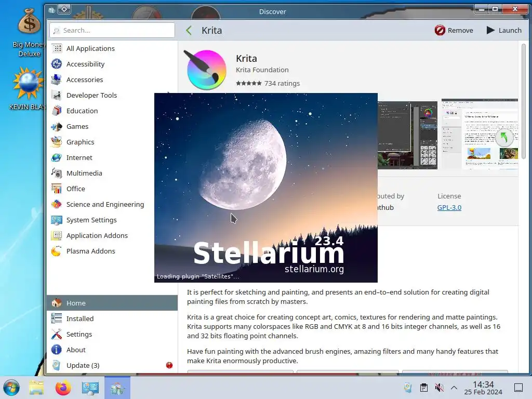Image resolution: width=532 pixels, height=399 pixels.
Task: Open System Settings category
Action: tap(112, 220)
